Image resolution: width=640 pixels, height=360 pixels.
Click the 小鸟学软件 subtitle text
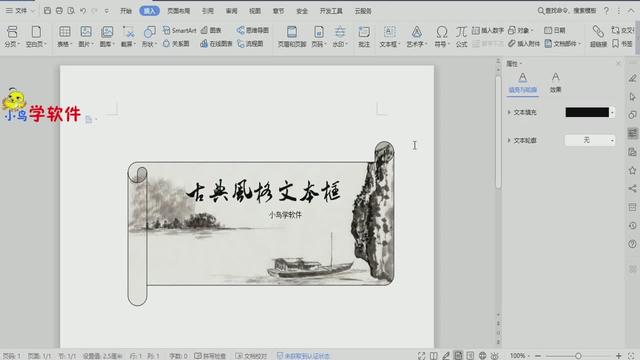pyautogui.click(x=285, y=215)
